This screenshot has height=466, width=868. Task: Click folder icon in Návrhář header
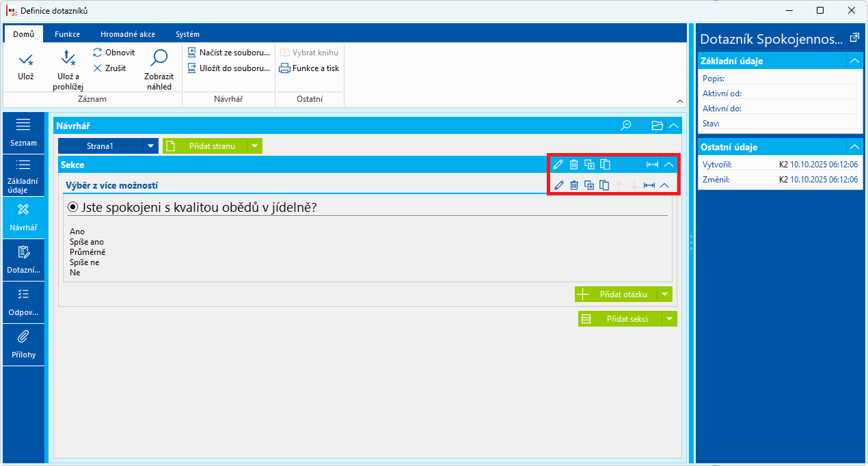(657, 126)
